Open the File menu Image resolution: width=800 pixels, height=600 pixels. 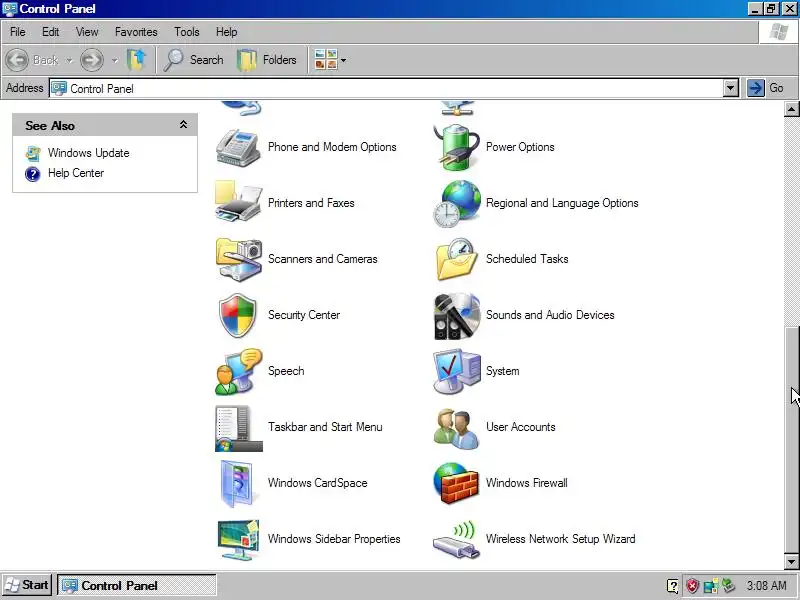17,32
